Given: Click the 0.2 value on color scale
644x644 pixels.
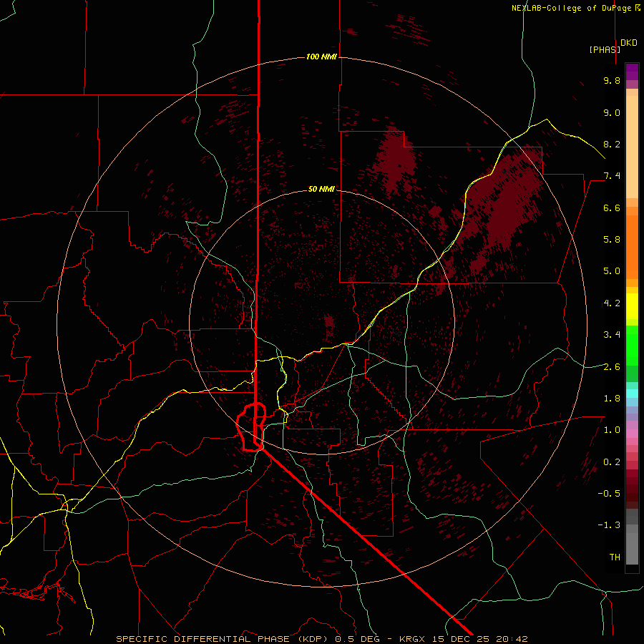Looking at the screenshot, I should click(x=612, y=462).
